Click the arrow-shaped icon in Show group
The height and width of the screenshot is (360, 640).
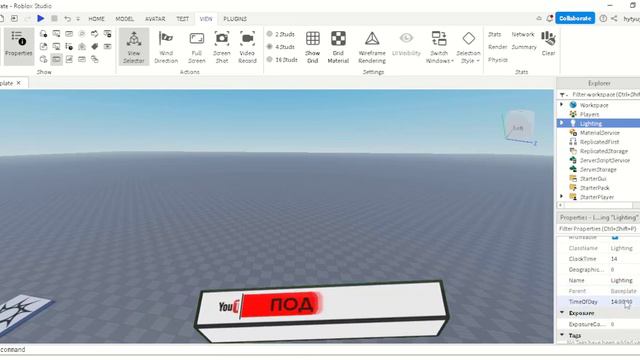click(x=95, y=34)
